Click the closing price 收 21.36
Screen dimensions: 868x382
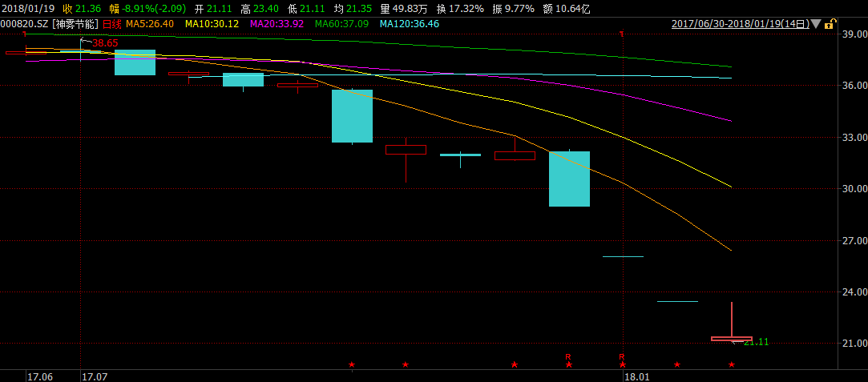tap(83, 9)
